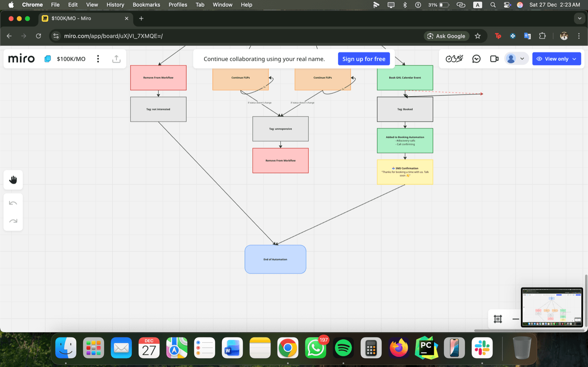The width and height of the screenshot is (588, 367).
Task: Open the File menu
Action: [55, 5]
